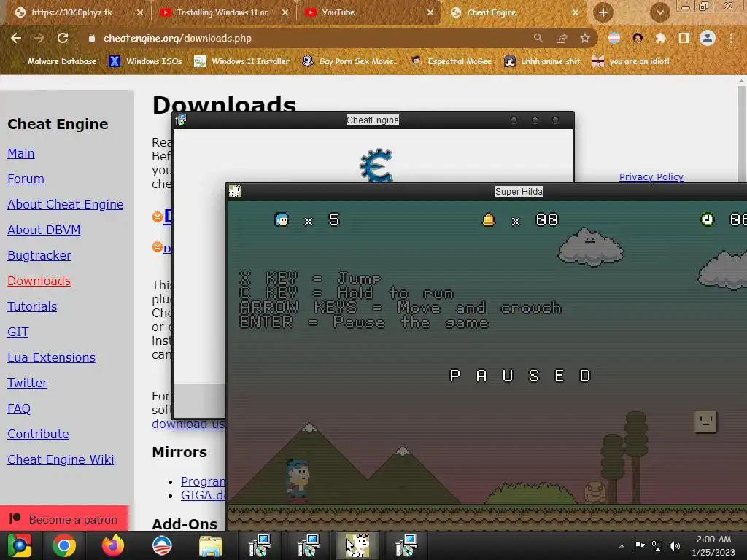Open the you are an idiot! bookmark
The height and width of the screenshot is (560, 747).
pyautogui.click(x=631, y=61)
